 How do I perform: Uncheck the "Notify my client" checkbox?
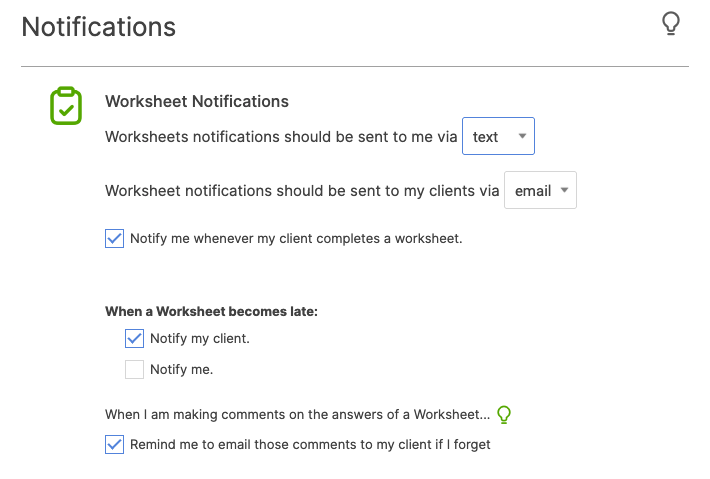click(x=135, y=339)
